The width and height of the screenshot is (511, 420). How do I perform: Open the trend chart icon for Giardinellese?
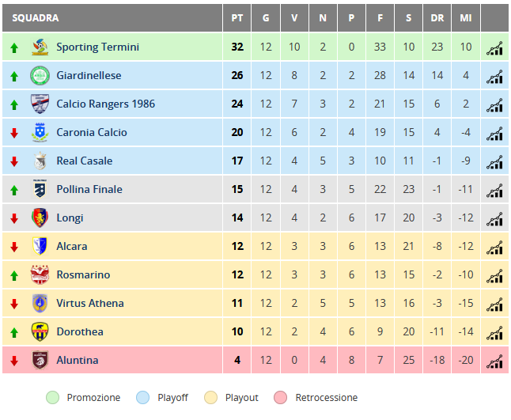click(x=494, y=77)
